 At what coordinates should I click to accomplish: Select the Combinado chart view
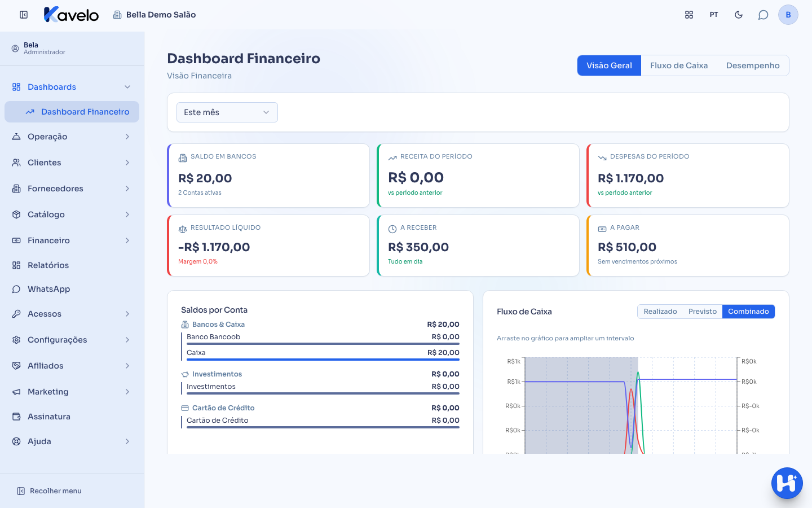click(748, 312)
